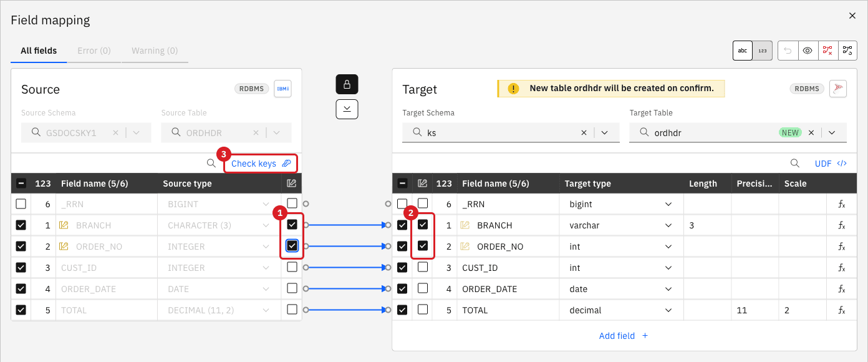Click key icon beside source ORDER_NO field
868x362 pixels.
point(64,247)
